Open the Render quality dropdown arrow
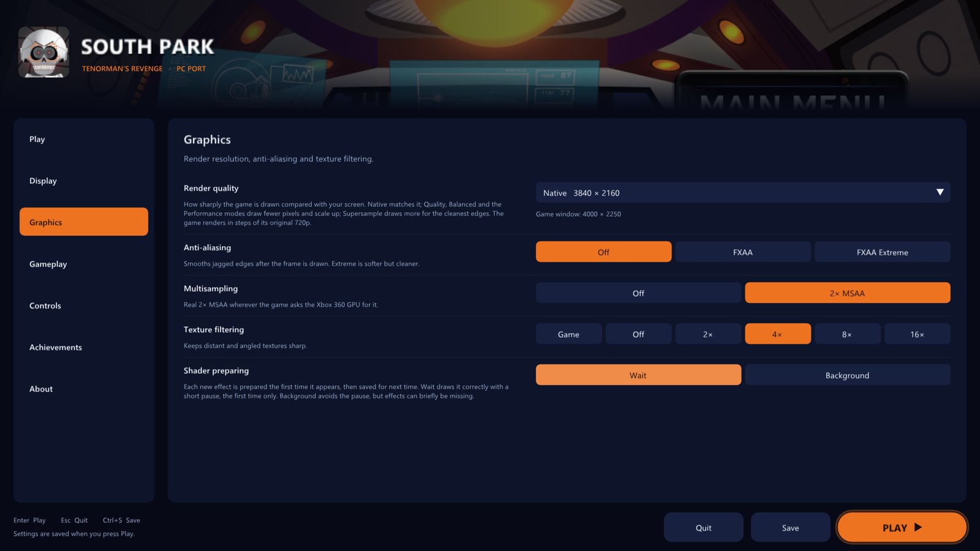 pos(940,192)
